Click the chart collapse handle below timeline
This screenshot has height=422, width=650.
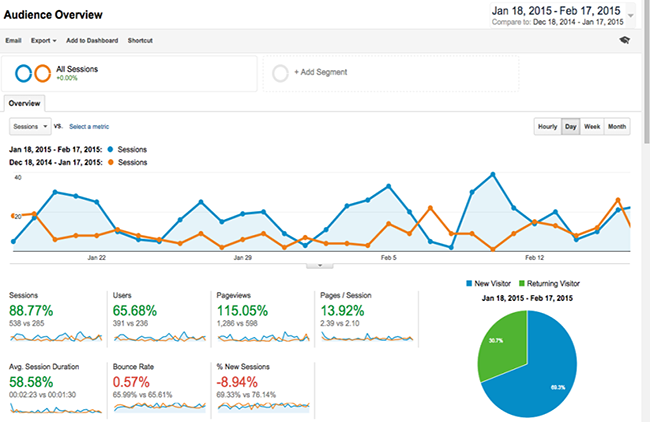tap(319, 265)
